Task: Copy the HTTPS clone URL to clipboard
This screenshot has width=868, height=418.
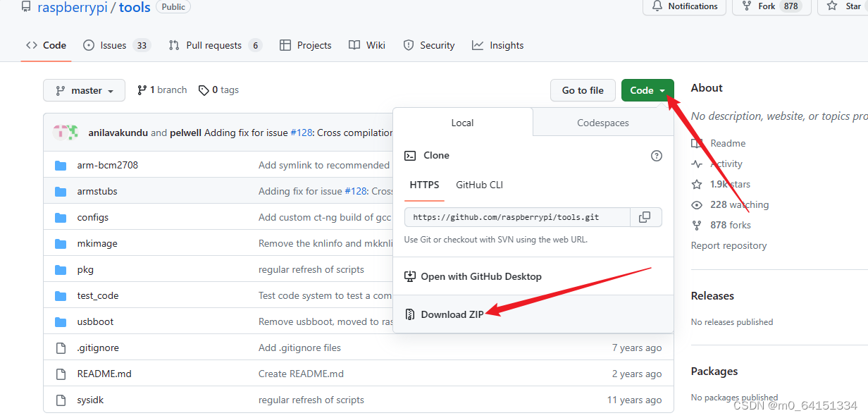Action: click(644, 217)
